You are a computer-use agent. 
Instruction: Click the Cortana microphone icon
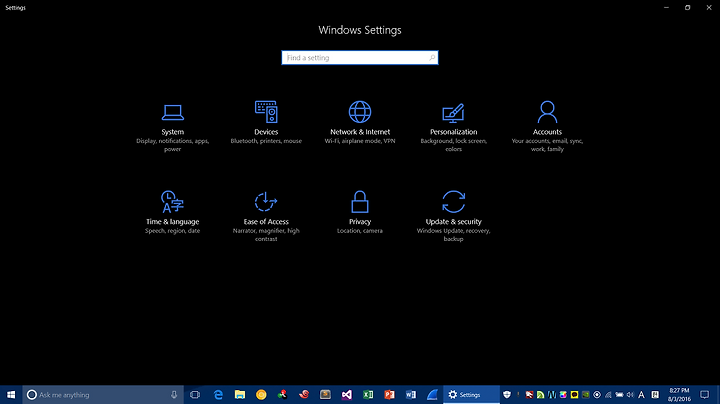point(174,395)
